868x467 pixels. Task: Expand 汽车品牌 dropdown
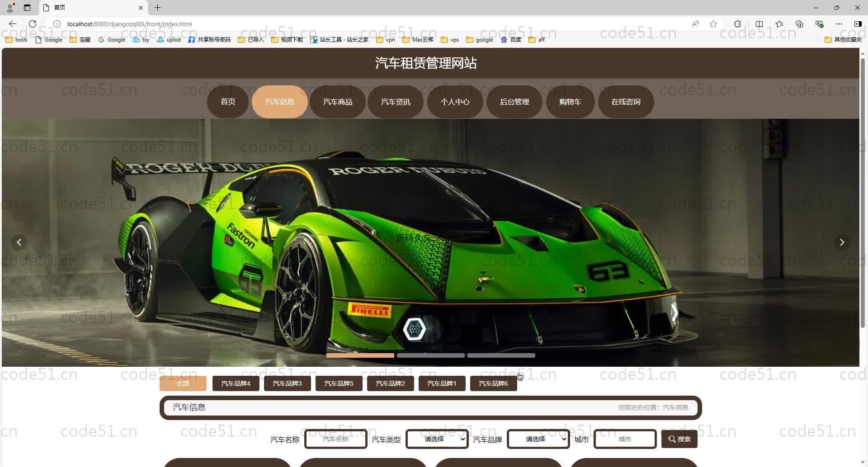[538, 439]
